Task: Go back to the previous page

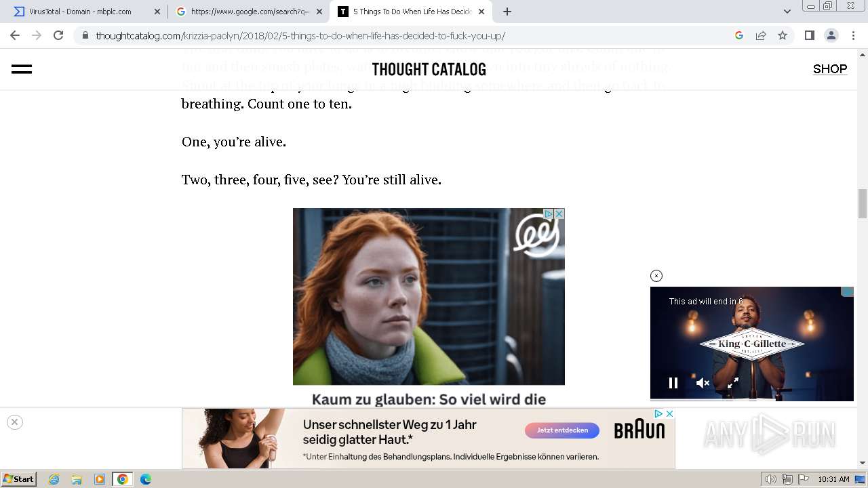Action: 15,35
